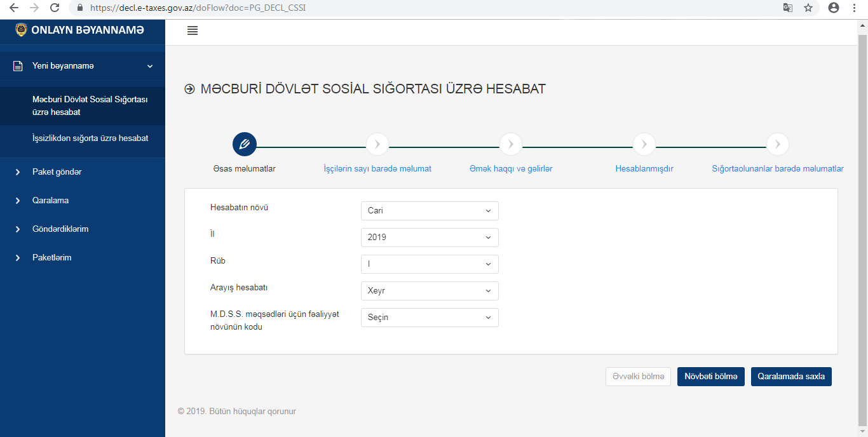The height and width of the screenshot is (437, 868).
Task: Open the Rüb quarter dropdown
Action: [x=430, y=264]
